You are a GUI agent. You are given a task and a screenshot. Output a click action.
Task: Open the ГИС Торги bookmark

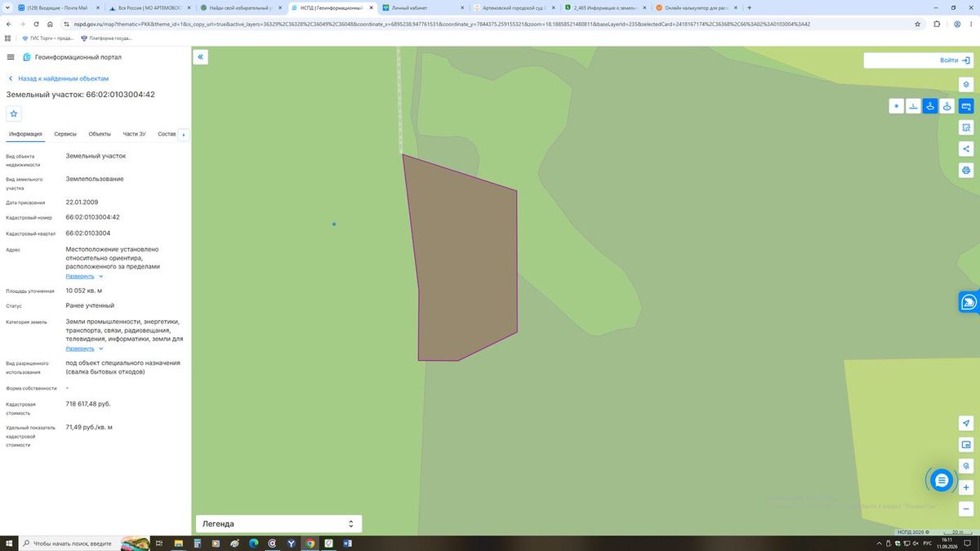point(48,38)
